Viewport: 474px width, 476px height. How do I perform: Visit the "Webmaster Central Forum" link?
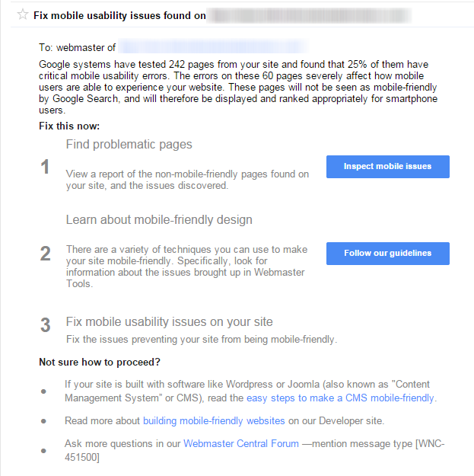point(236,443)
